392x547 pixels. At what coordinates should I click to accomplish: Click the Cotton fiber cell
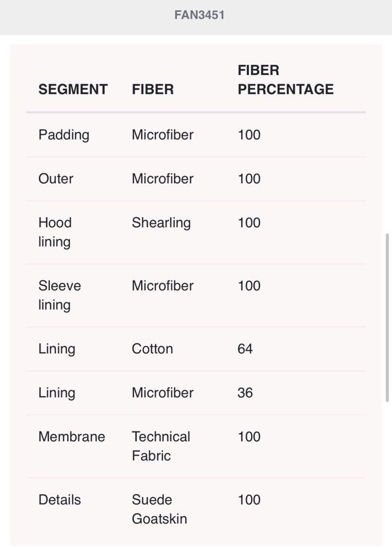click(x=152, y=349)
